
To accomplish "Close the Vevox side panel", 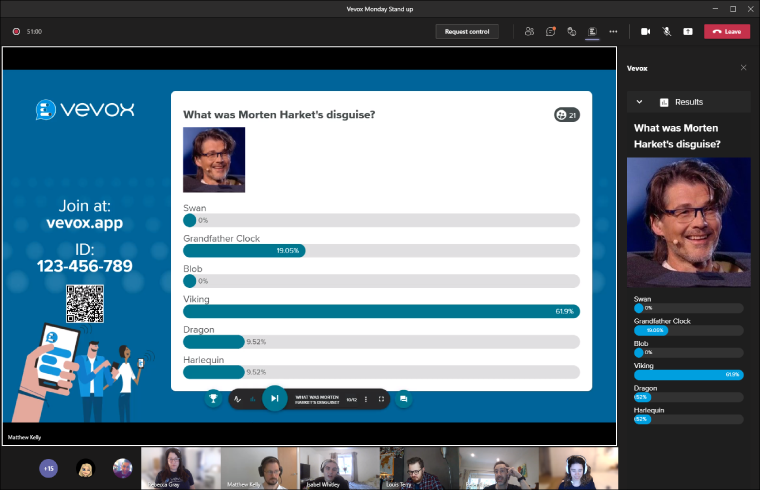I will tap(743, 68).
